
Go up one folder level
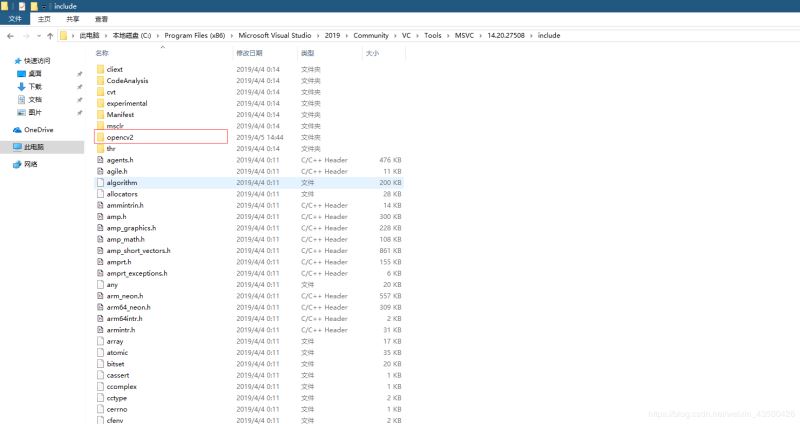[x=50, y=36]
